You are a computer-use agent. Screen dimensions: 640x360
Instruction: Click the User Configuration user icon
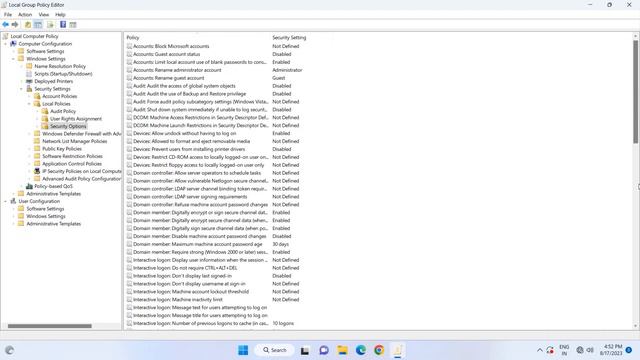(x=13, y=201)
